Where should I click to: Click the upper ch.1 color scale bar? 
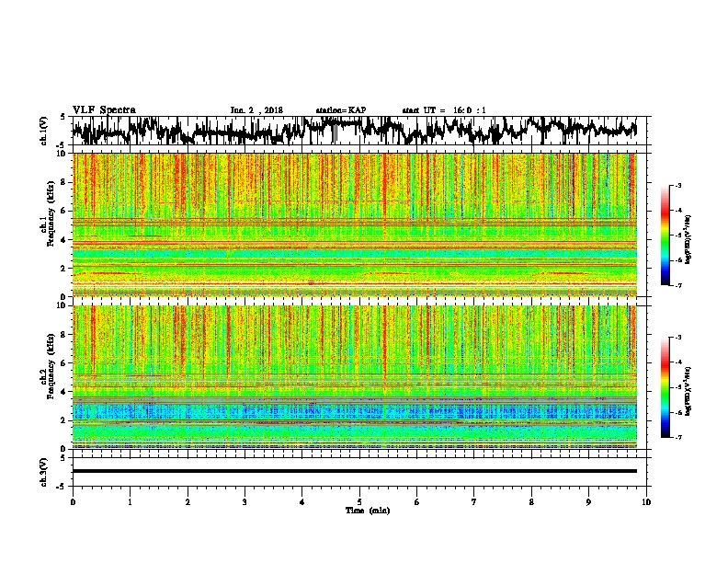click(665, 236)
